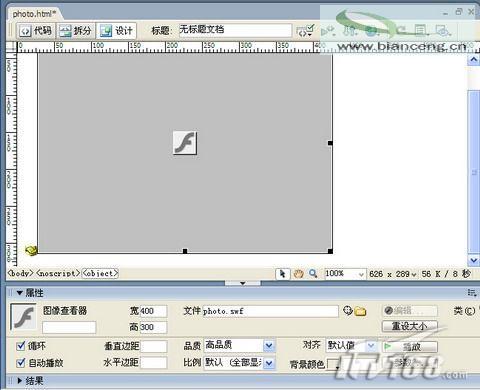Select the yellow invisible element marker icon
This screenshot has height=390, width=480.
[31, 250]
